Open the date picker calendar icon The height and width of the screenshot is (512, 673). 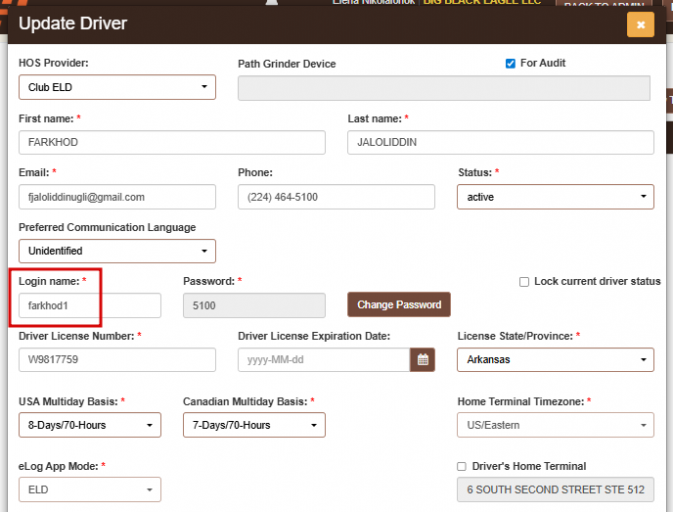tap(422, 360)
